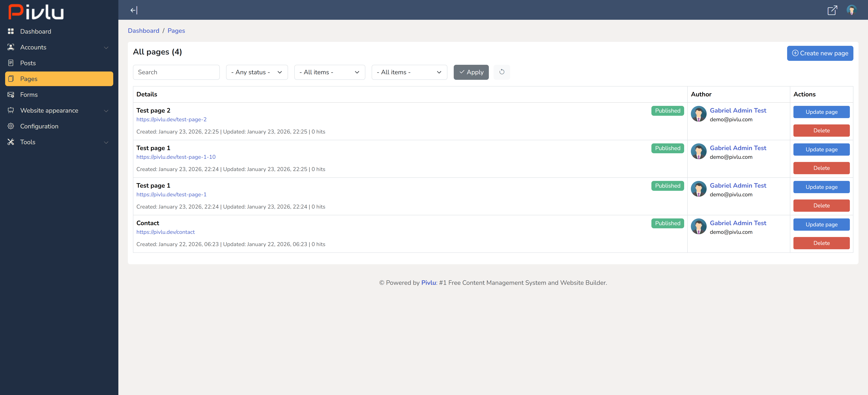Open the first All items dropdown
This screenshot has height=395, width=868.
tap(329, 72)
